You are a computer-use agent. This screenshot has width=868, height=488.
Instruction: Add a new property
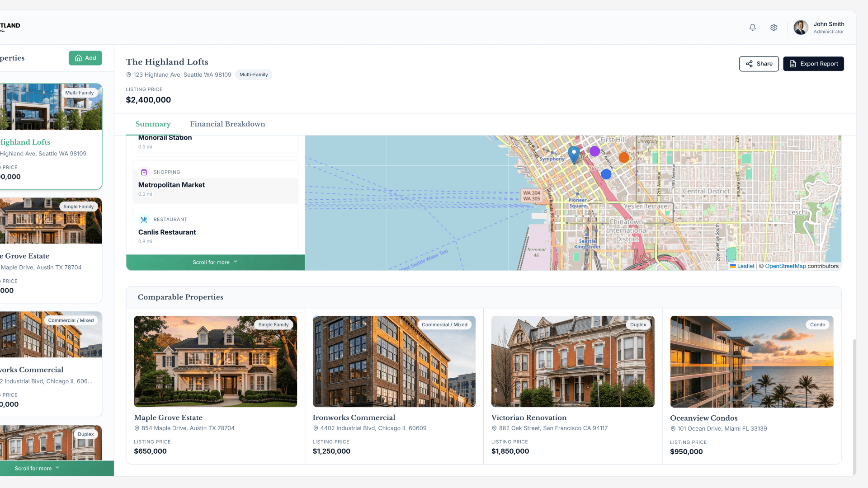pyautogui.click(x=85, y=58)
